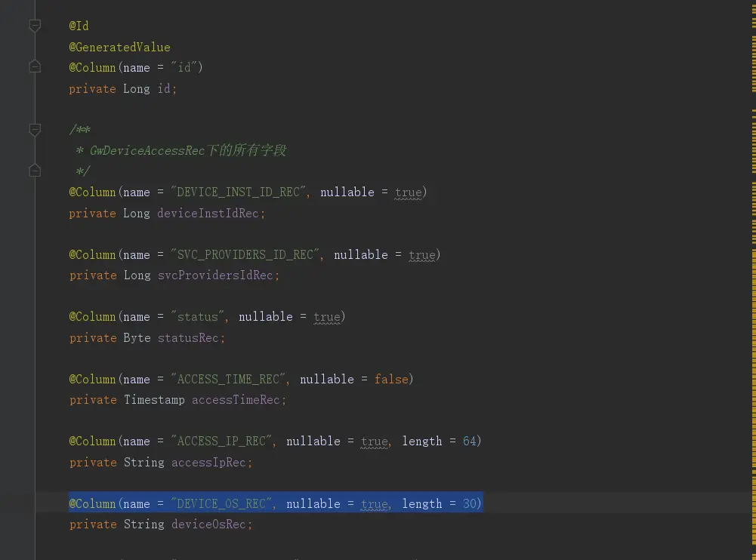Select the accessTimeRec field name

click(x=236, y=400)
